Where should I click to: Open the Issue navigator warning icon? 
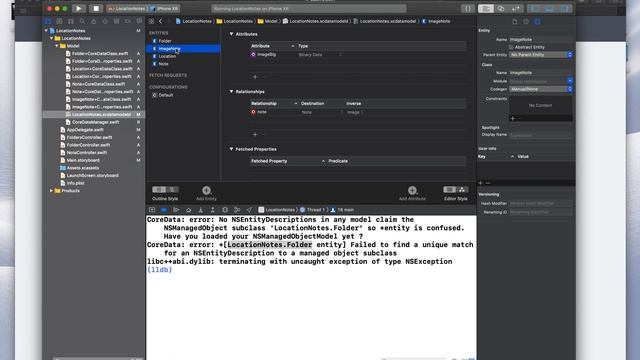(x=94, y=21)
